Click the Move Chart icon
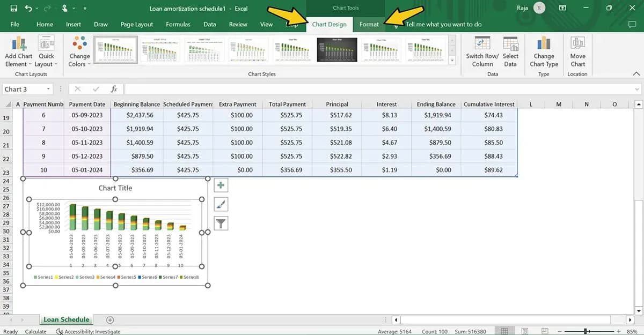 [577, 44]
